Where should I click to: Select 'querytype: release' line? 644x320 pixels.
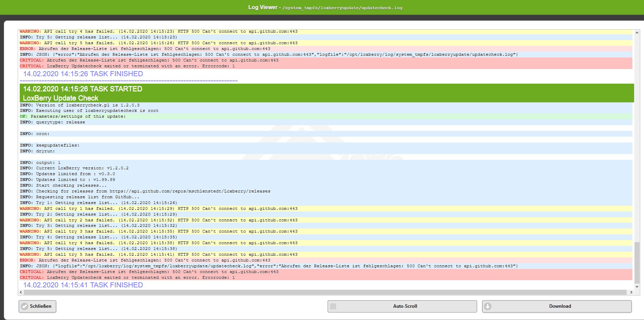[326, 122]
